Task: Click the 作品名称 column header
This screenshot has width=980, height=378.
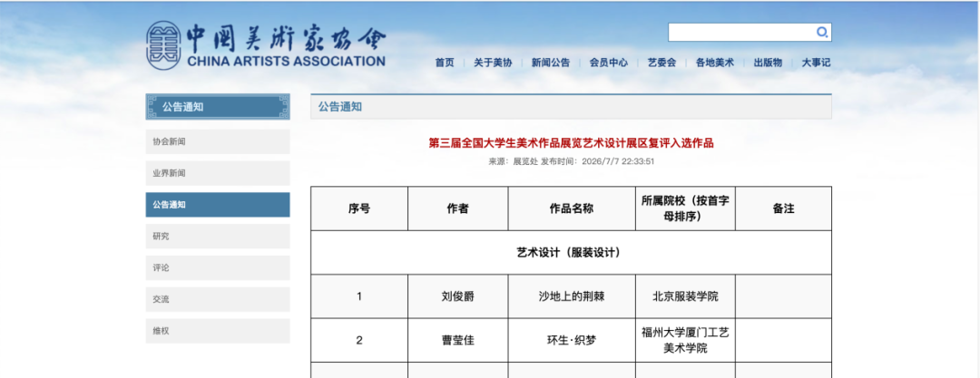Action: [x=572, y=208]
